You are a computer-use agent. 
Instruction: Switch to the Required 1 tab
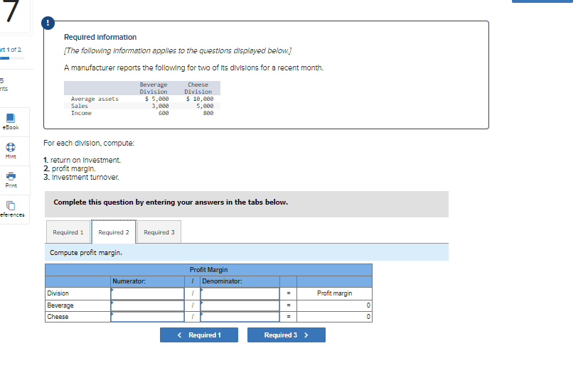coord(68,232)
